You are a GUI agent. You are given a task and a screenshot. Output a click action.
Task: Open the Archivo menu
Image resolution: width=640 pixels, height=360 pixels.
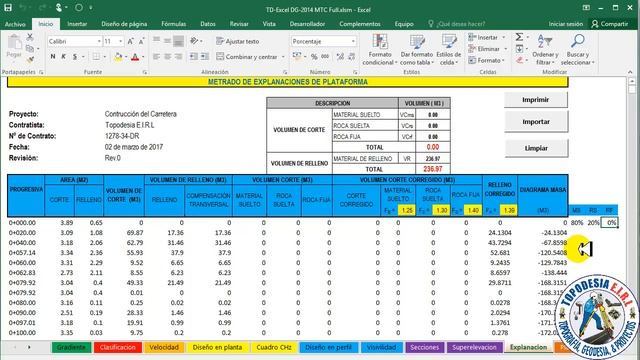coord(15,24)
